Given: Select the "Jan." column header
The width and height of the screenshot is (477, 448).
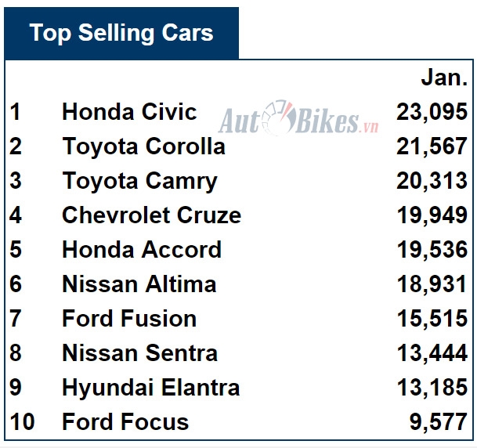Looking at the screenshot, I should click(x=444, y=77).
